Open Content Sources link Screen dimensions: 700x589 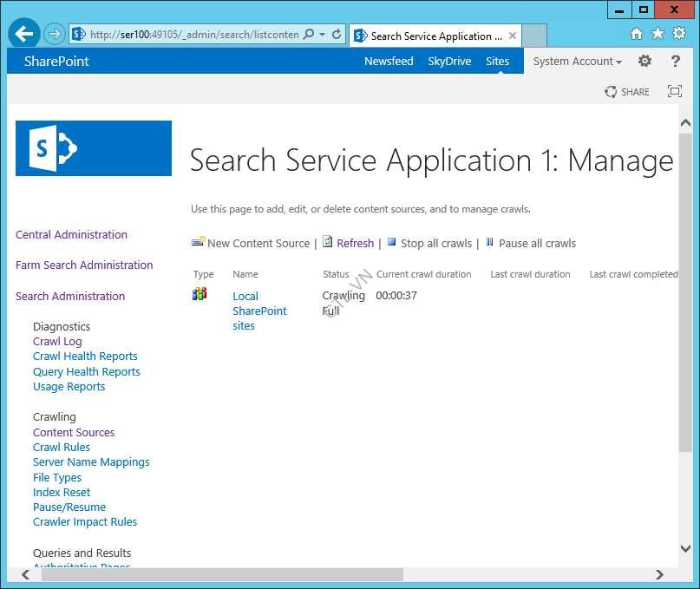pyautogui.click(x=74, y=432)
